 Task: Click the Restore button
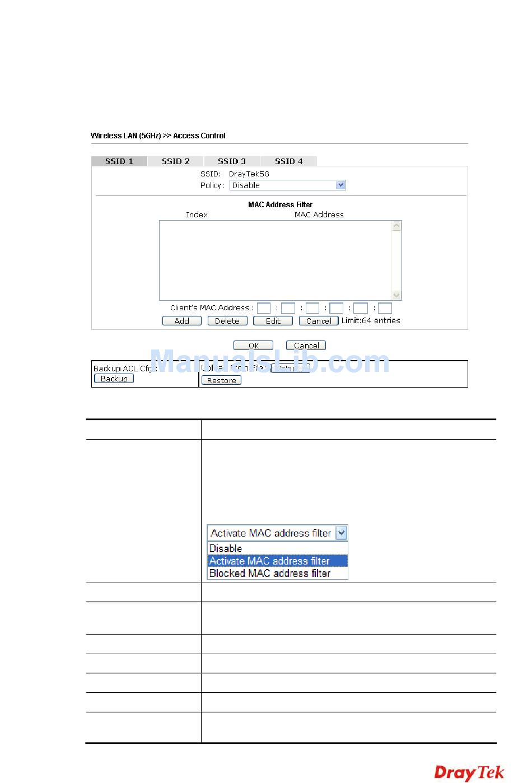tap(221, 380)
